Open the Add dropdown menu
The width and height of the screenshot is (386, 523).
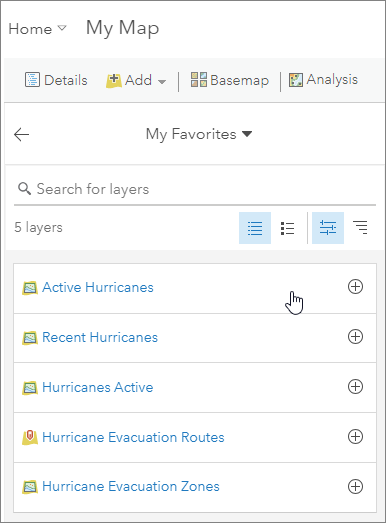click(136, 80)
